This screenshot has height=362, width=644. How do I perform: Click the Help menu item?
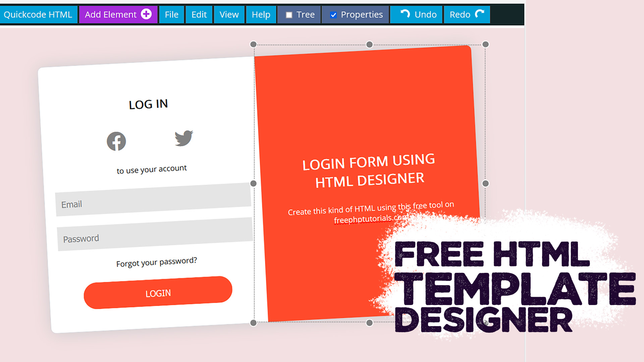[261, 14]
